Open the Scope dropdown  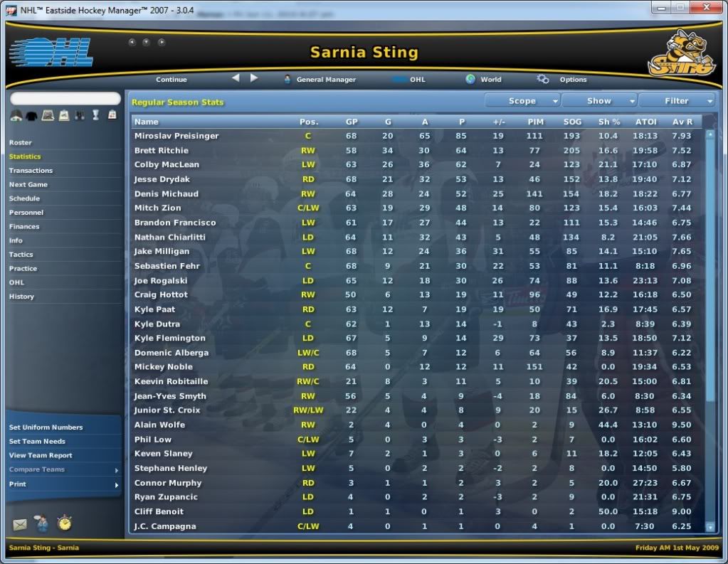click(x=522, y=101)
